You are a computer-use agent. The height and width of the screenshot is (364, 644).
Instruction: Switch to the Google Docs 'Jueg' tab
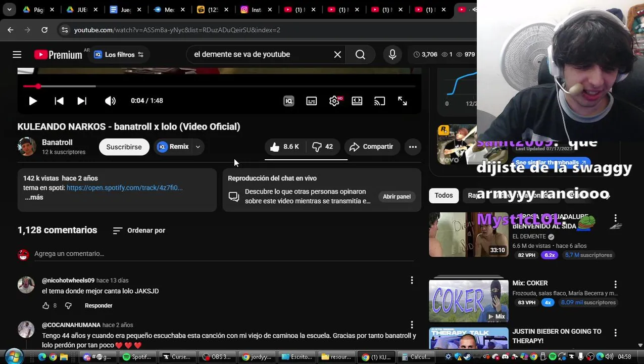126,10
